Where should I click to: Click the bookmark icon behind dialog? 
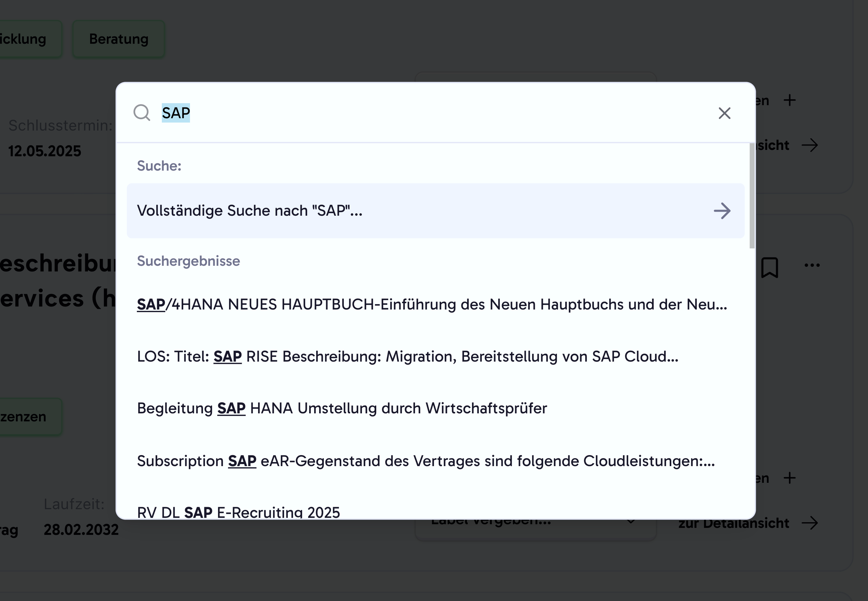pyautogui.click(x=770, y=267)
